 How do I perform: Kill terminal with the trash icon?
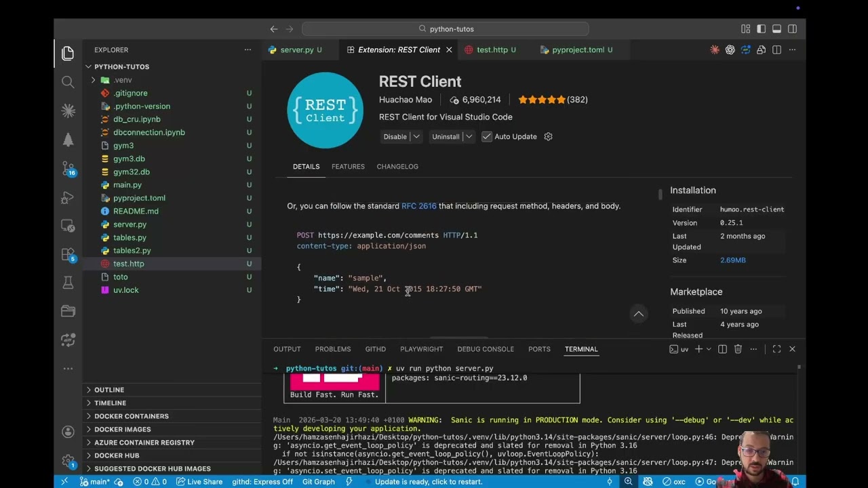[738, 349]
